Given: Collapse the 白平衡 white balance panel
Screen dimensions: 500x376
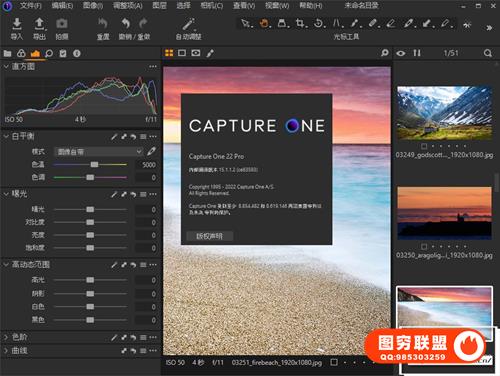Looking at the screenshot, I should (x=6, y=136).
